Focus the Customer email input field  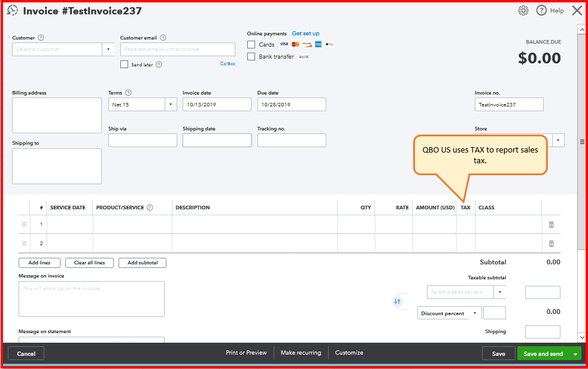pyautogui.click(x=178, y=50)
